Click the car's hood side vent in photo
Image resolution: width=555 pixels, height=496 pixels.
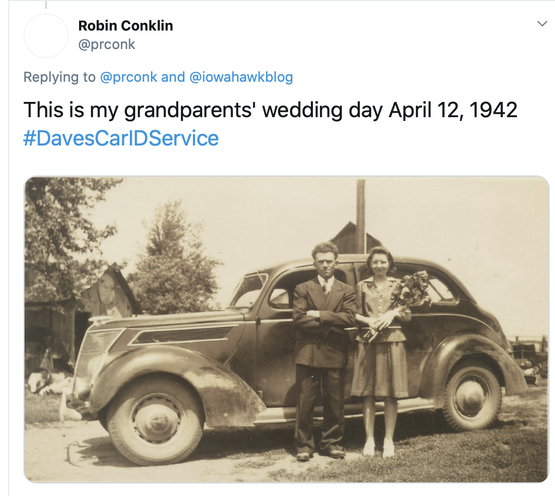point(182,335)
